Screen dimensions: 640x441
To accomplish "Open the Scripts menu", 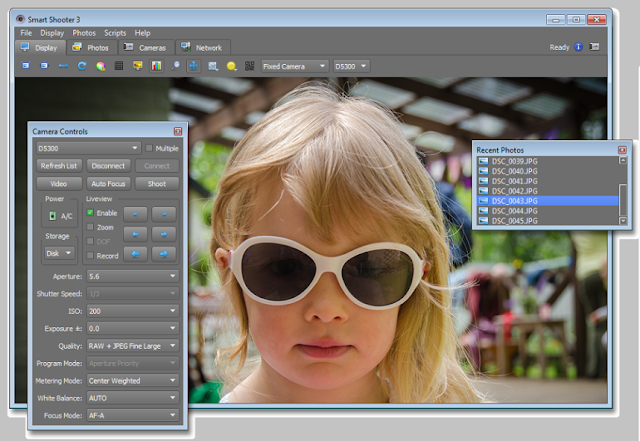I will click(115, 33).
